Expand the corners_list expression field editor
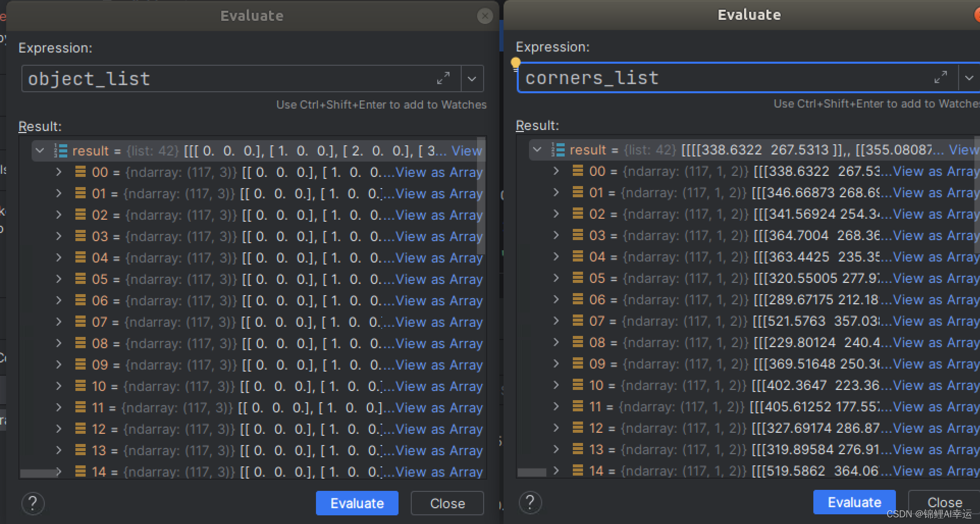Image resolution: width=980 pixels, height=524 pixels. [x=940, y=77]
